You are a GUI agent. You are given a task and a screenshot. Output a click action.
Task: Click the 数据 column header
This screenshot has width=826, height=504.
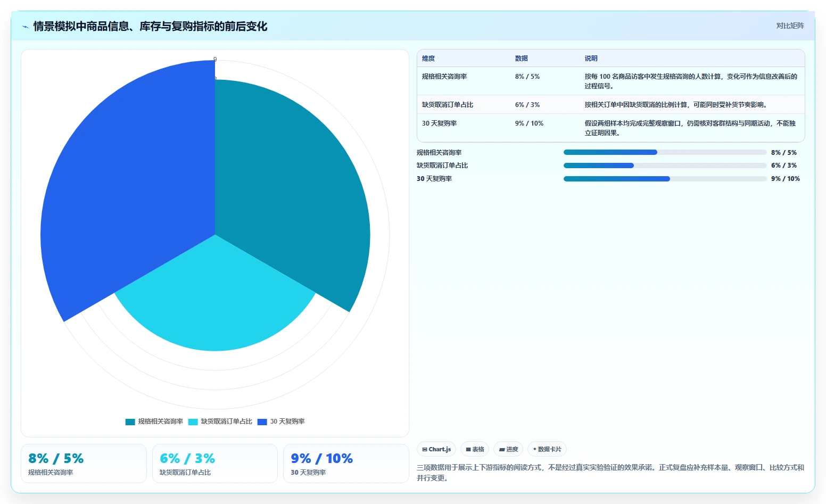(522, 59)
